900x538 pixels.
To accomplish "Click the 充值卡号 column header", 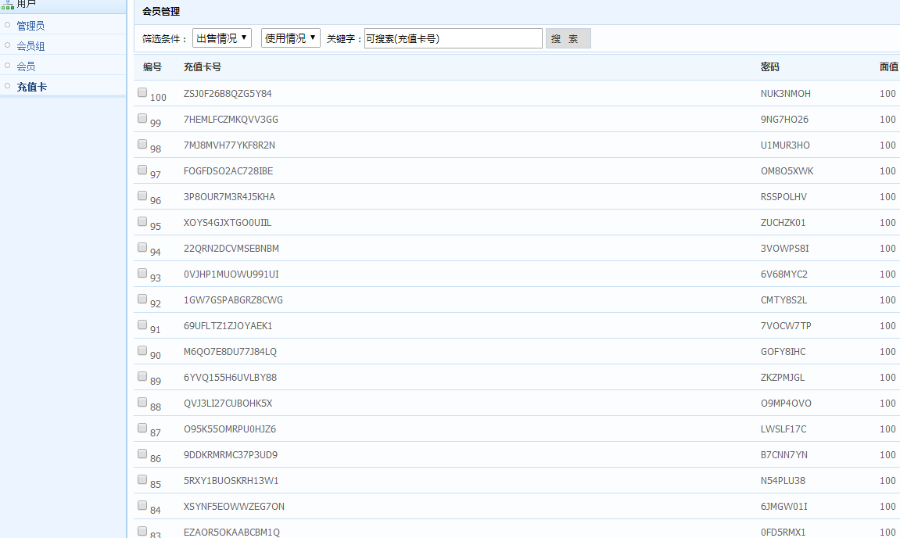I will [x=202, y=67].
